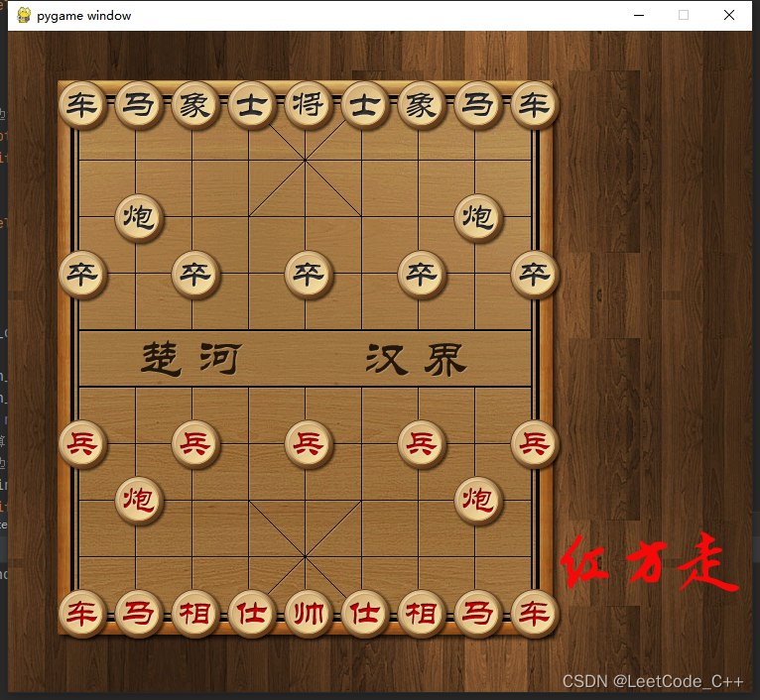The width and height of the screenshot is (760, 700).
Task: Choose the left black 象 elephant
Action: (195, 105)
